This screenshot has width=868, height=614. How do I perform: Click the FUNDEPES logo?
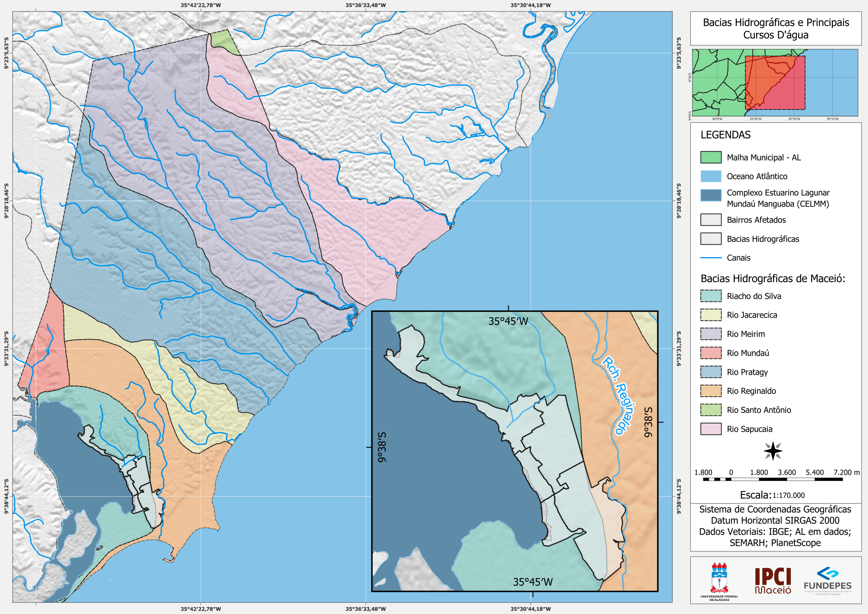click(x=828, y=581)
